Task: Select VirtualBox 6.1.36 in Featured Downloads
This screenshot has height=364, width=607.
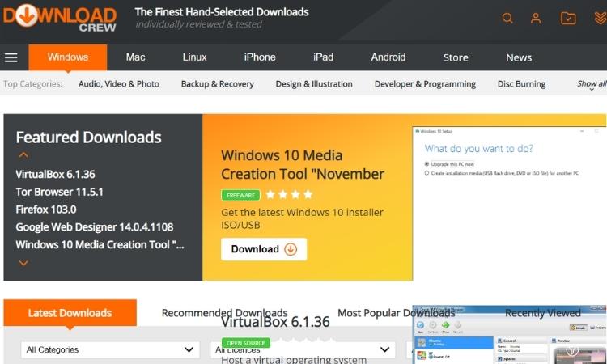Action: tap(55, 175)
